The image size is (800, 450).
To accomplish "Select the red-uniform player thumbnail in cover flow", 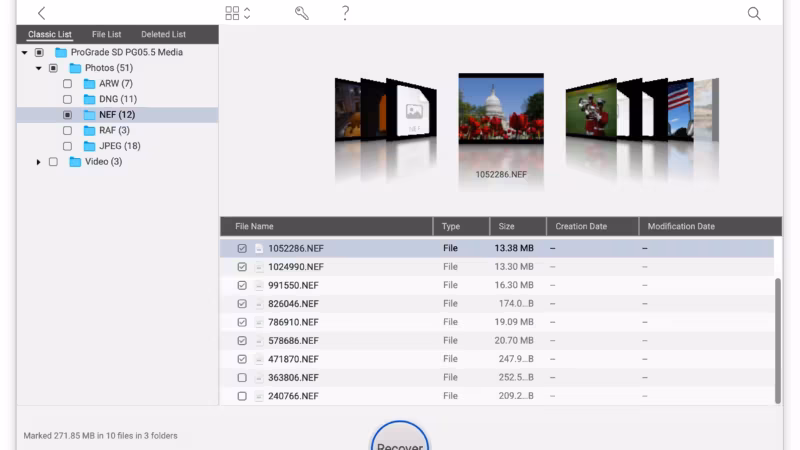I will pos(591,109).
